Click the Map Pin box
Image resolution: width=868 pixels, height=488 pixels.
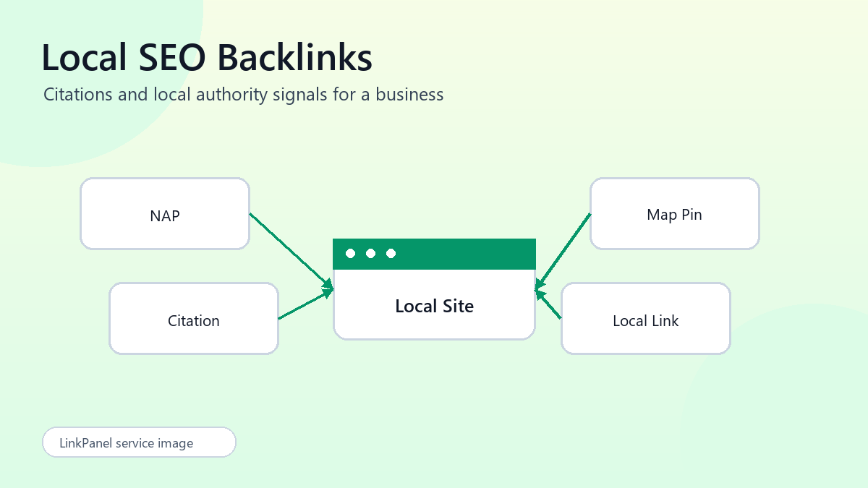[675, 214]
